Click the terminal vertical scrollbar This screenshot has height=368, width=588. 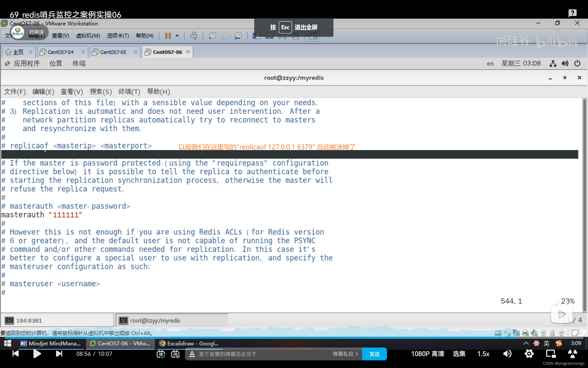[x=585, y=205]
